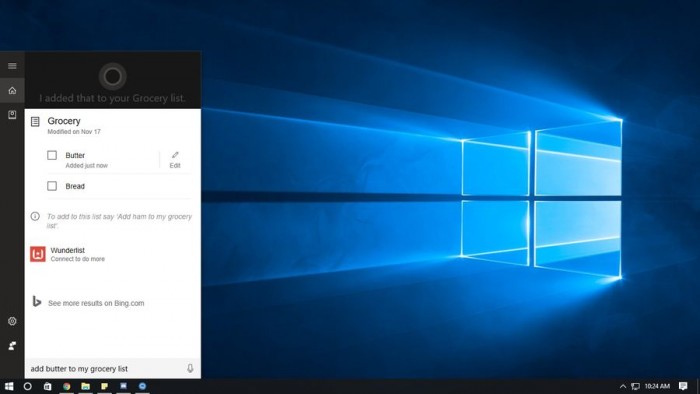Open the 10:24 AM clock
Viewport: 700px width, 394px height.
tap(657, 386)
